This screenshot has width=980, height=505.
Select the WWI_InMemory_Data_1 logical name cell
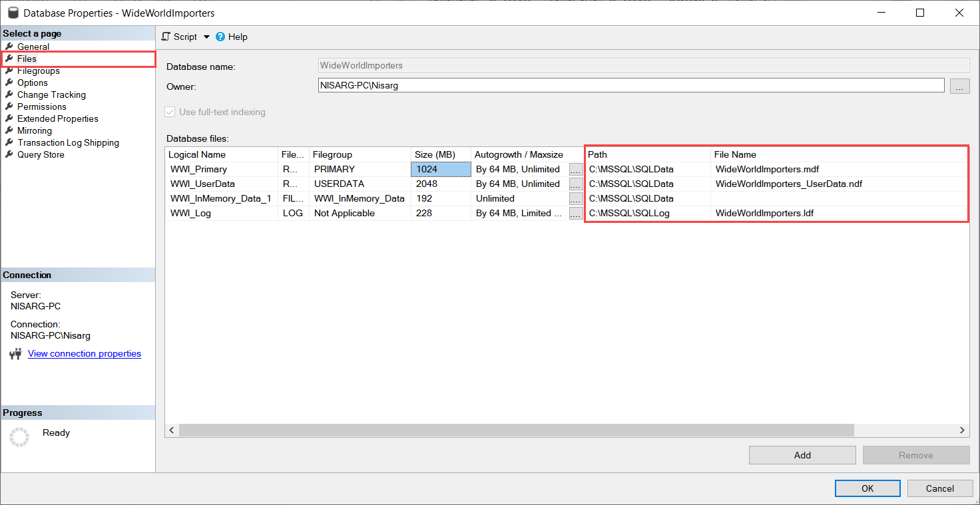(x=222, y=198)
